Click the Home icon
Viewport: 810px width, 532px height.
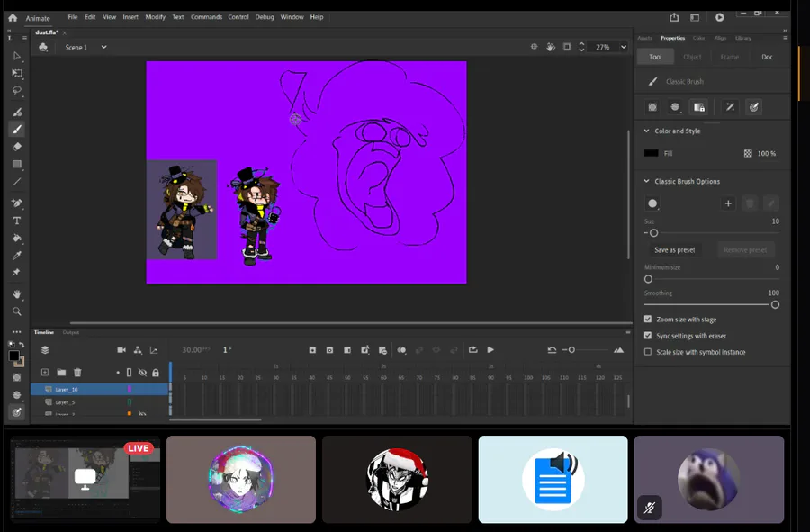click(13, 18)
